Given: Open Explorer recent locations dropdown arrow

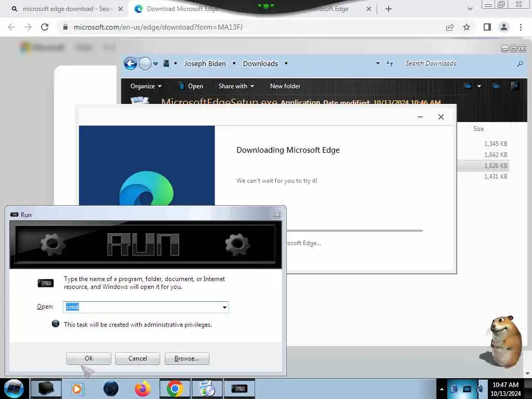Looking at the screenshot, I should (155, 63).
